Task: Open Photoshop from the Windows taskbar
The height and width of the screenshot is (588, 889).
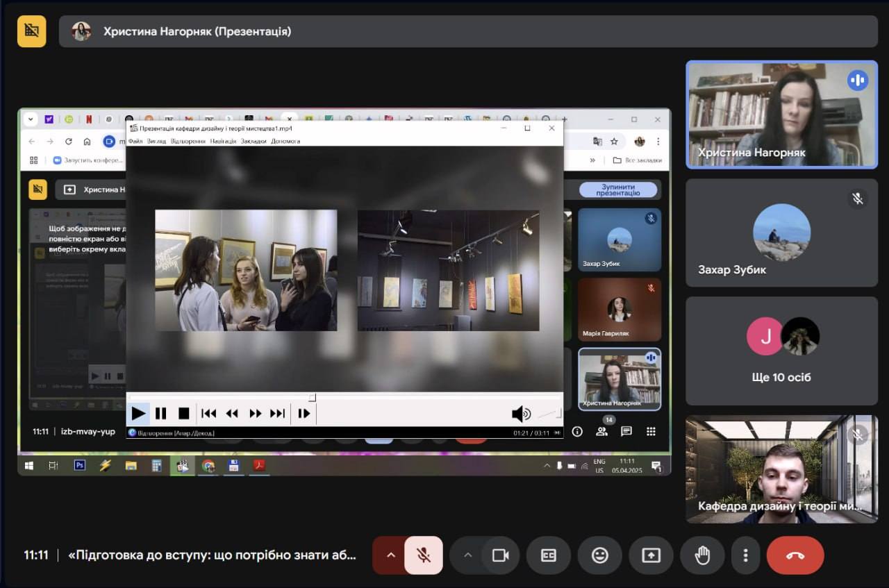Action: pyautogui.click(x=80, y=465)
